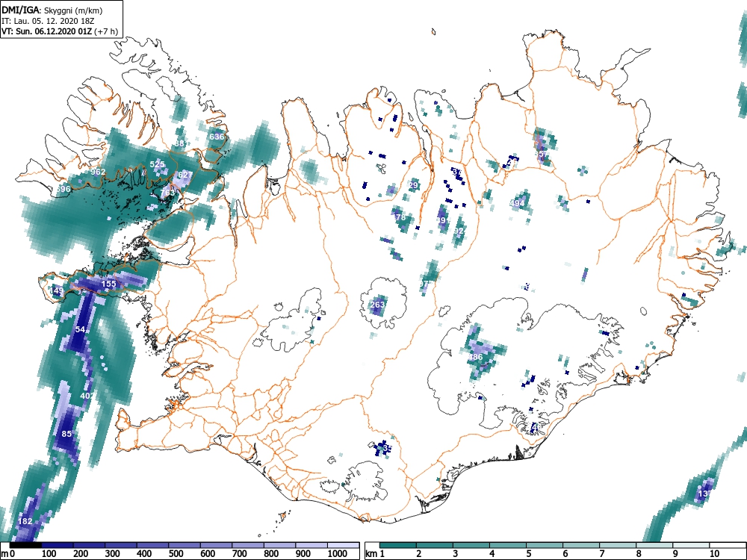Click the 'DMI/IGA: Skyggni (m/km)' title text

tap(52, 10)
